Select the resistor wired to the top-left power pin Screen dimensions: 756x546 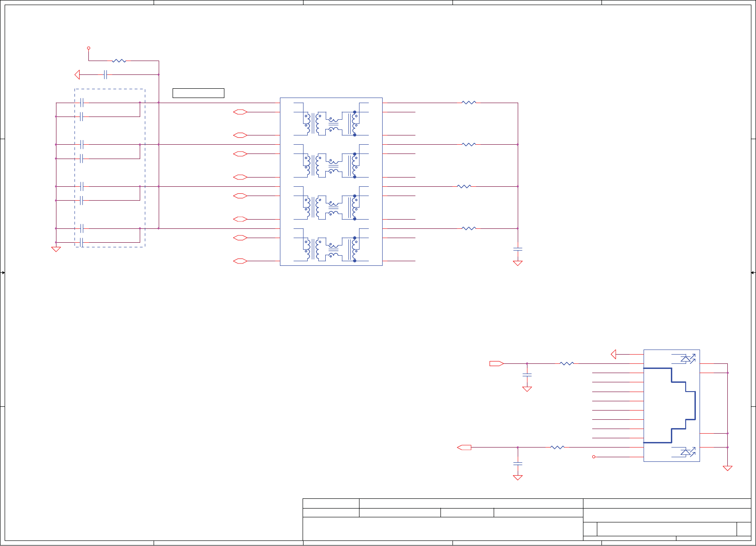pos(119,61)
